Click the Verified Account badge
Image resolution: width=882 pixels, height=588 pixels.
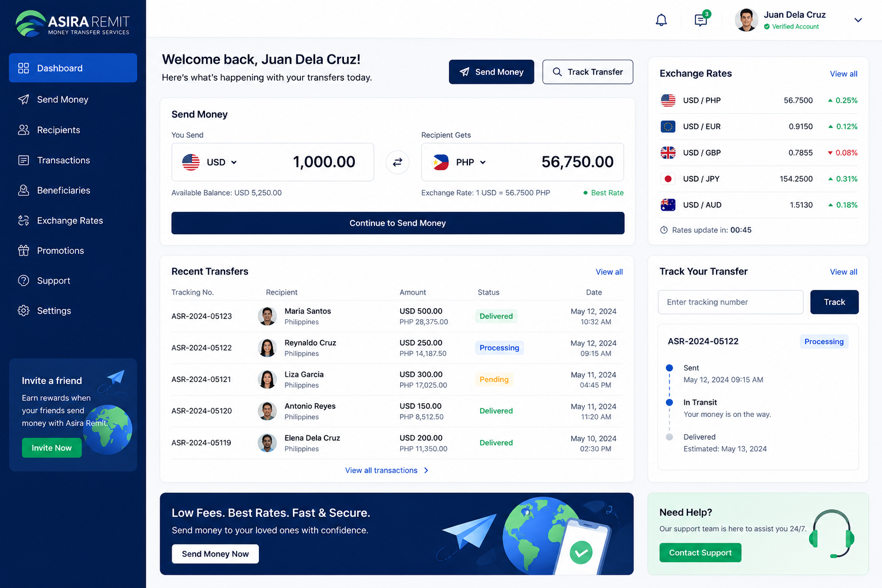[x=791, y=26]
